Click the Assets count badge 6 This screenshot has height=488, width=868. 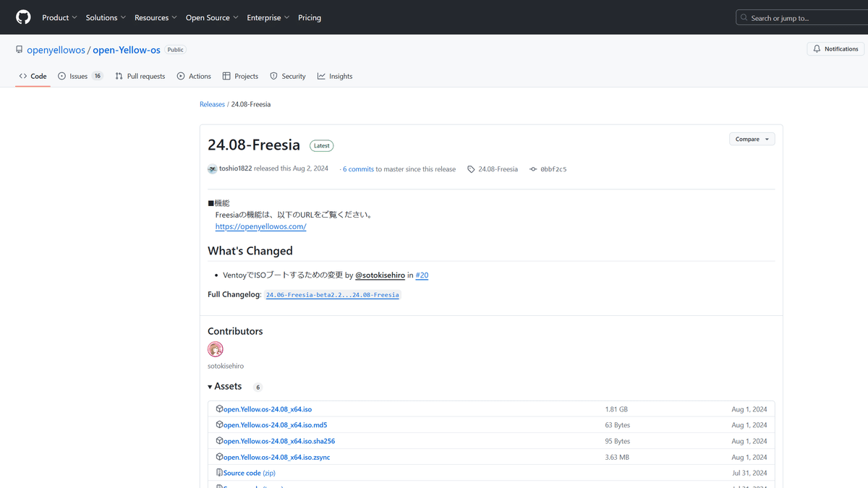(258, 388)
